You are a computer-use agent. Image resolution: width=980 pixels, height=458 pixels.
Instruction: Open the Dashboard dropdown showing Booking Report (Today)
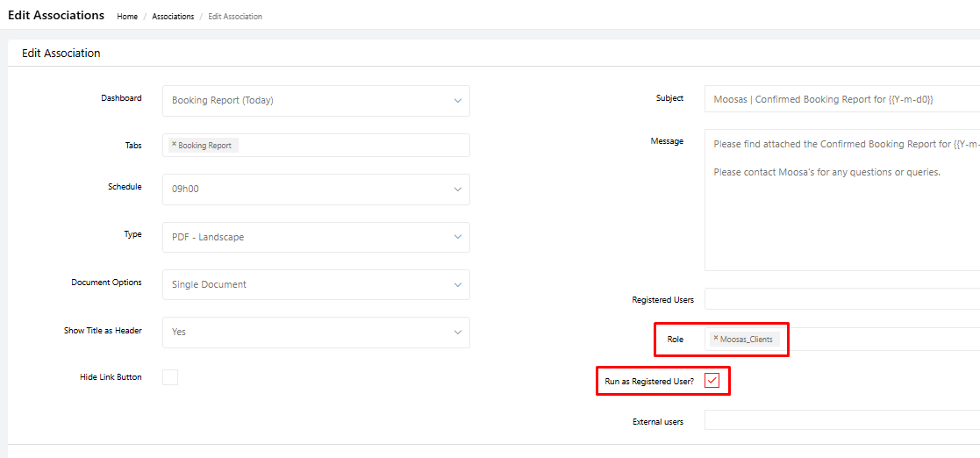pos(316,101)
